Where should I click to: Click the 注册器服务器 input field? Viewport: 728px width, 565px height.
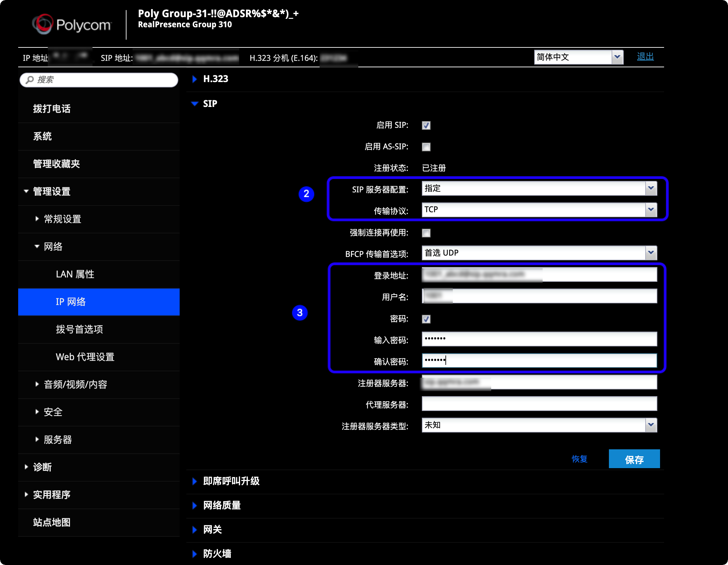tap(539, 382)
